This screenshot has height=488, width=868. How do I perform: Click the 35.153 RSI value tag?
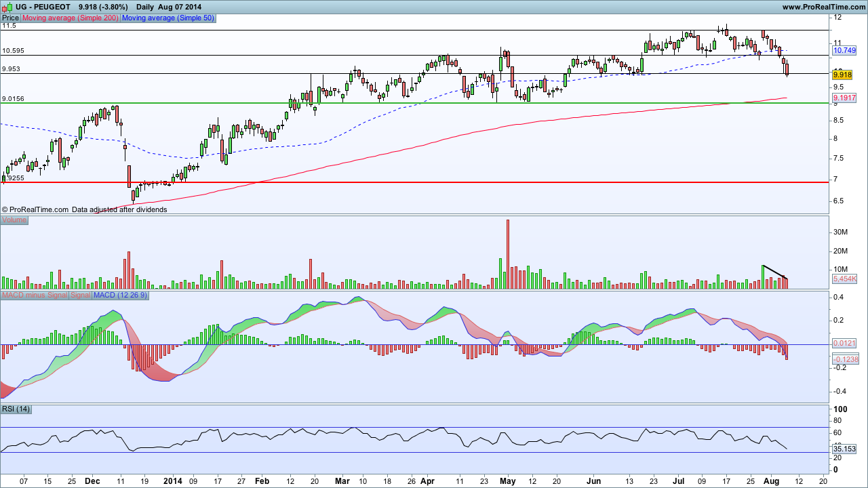[844, 449]
